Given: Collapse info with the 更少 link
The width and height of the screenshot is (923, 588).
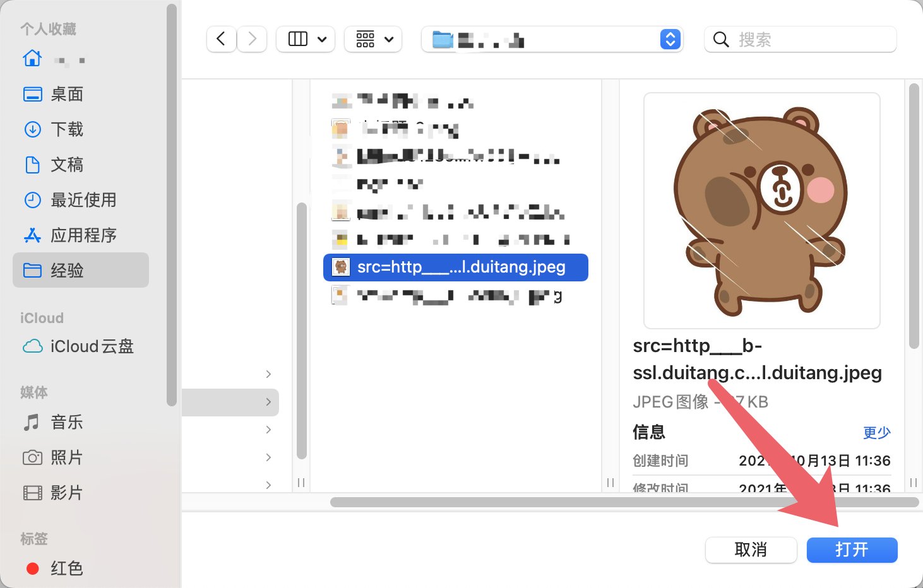Looking at the screenshot, I should 876,433.
